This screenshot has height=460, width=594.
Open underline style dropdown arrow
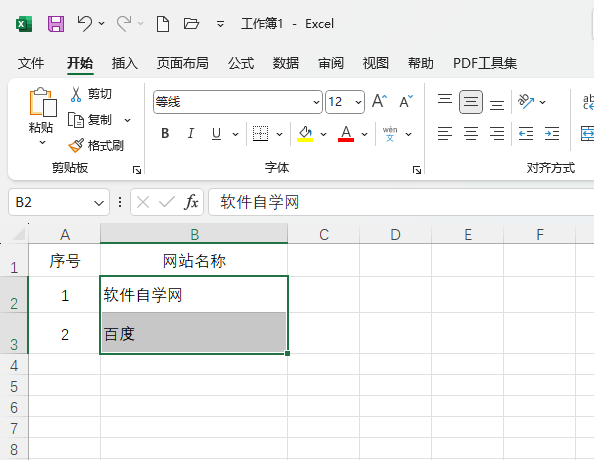coord(235,134)
